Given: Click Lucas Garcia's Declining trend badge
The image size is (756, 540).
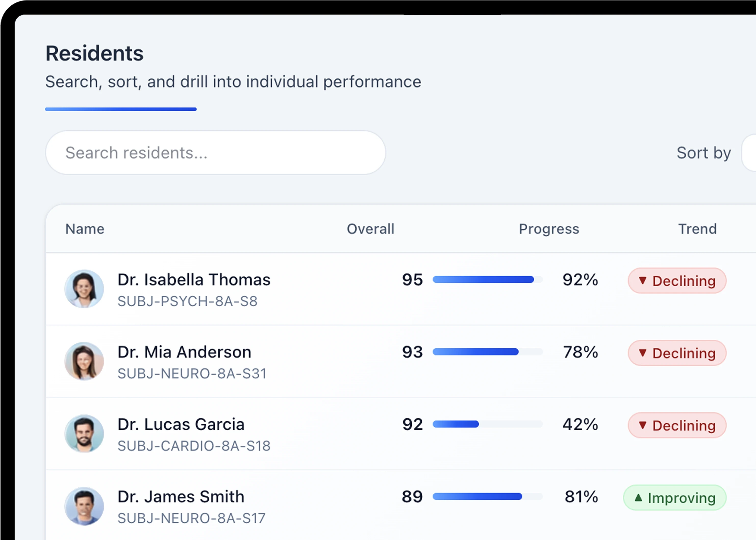Looking at the screenshot, I should click(677, 425).
